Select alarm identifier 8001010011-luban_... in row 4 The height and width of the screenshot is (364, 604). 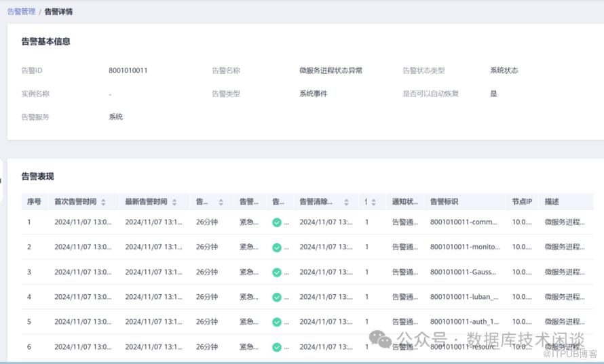point(464,297)
